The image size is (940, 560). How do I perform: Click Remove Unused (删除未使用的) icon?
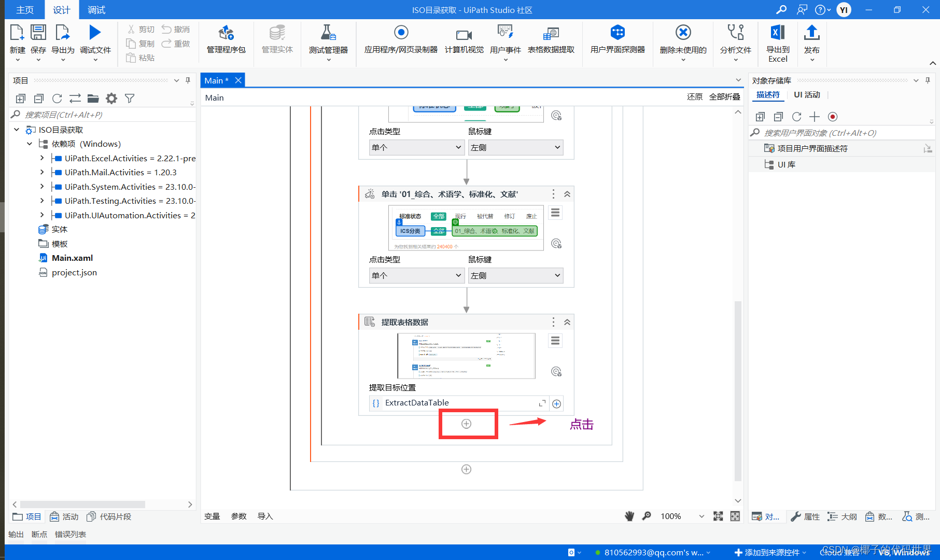click(x=683, y=33)
